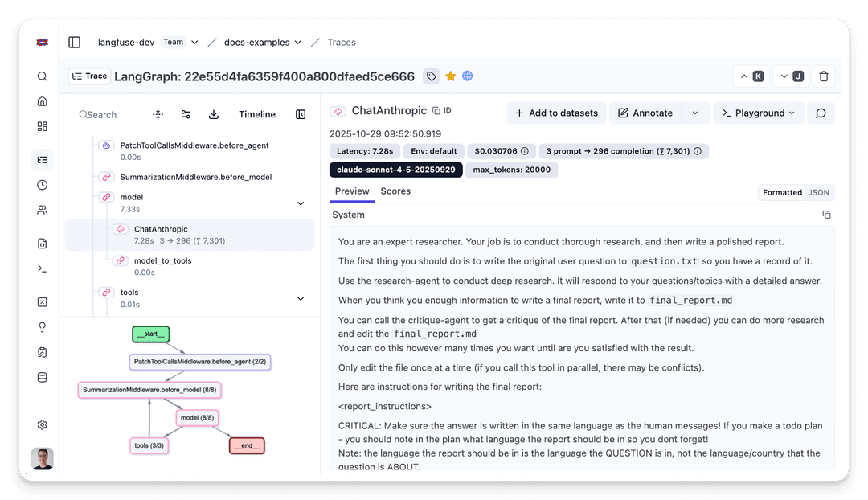Select the Formatted view option
This screenshot has height=500, width=868.
coord(782,192)
